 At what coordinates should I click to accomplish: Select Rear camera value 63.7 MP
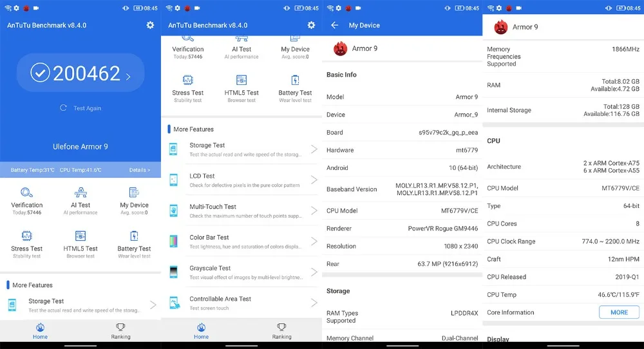point(448,264)
